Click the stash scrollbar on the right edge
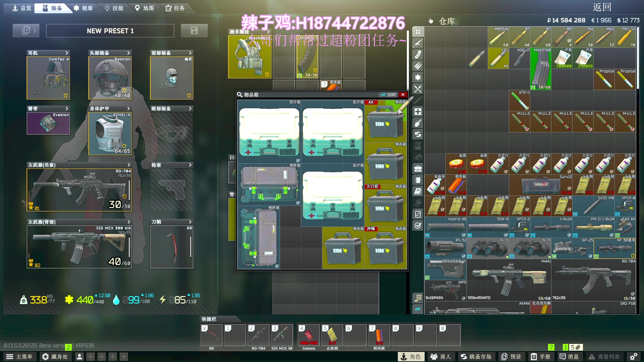 click(638, 58)
